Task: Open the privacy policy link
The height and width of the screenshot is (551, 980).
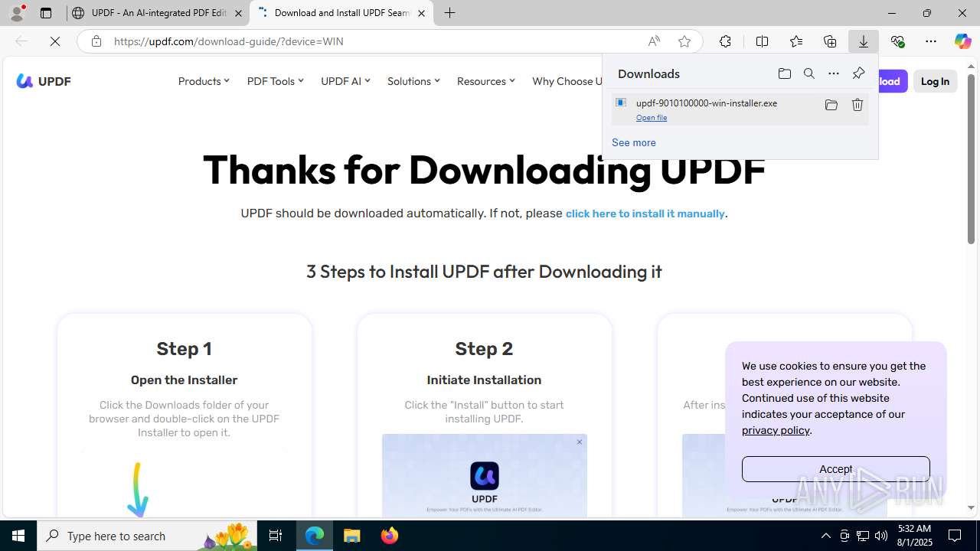Action: click(x=776, y=430)
